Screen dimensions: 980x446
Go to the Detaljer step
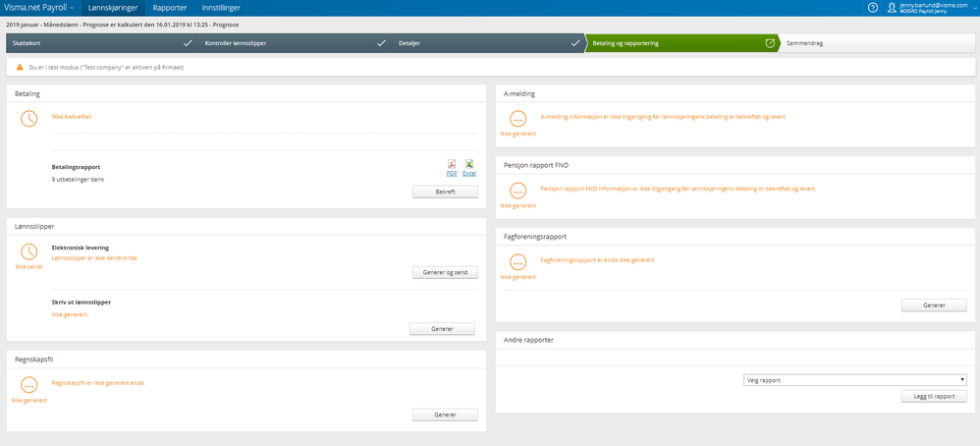(487, 43)
